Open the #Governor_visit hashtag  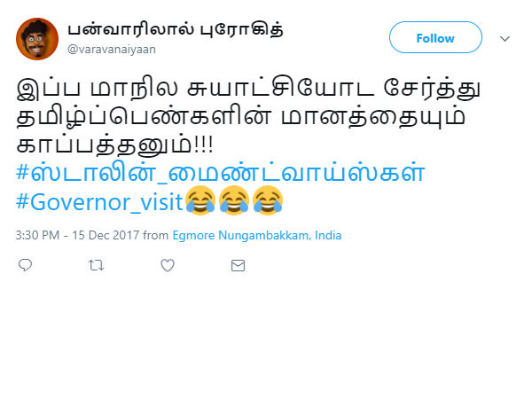click(99, 202)
